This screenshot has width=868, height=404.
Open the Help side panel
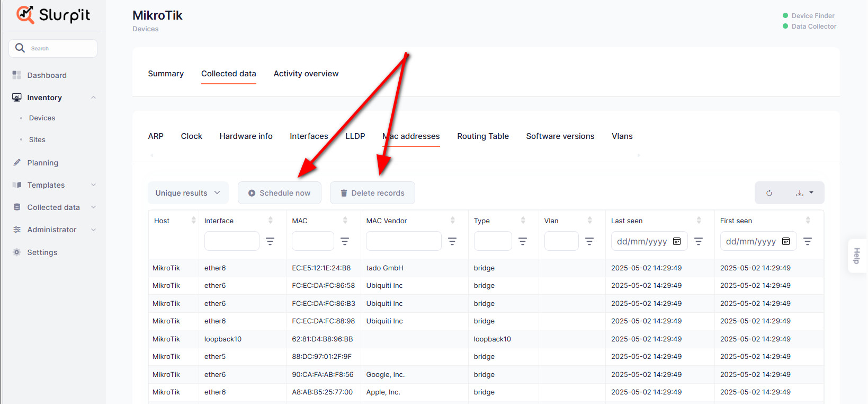pyautogui.click(x=857, y=256)
